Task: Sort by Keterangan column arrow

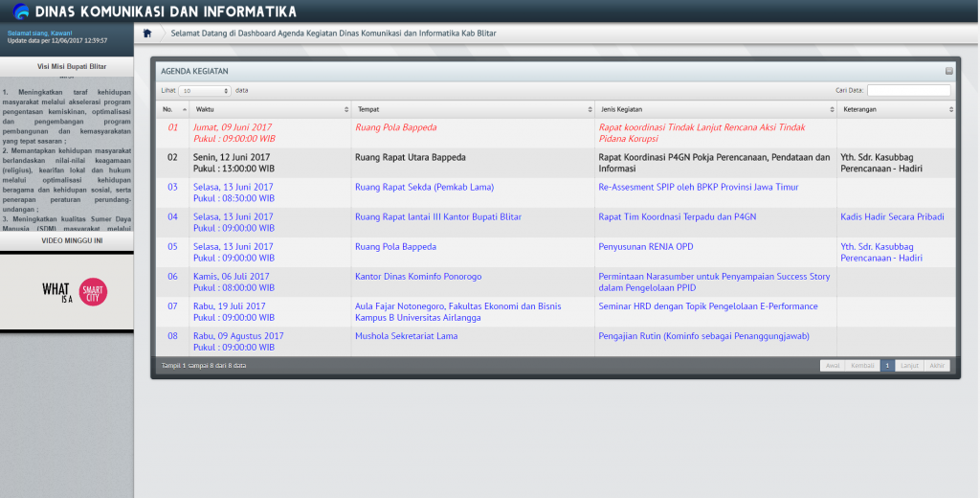Action: (950, 110)
